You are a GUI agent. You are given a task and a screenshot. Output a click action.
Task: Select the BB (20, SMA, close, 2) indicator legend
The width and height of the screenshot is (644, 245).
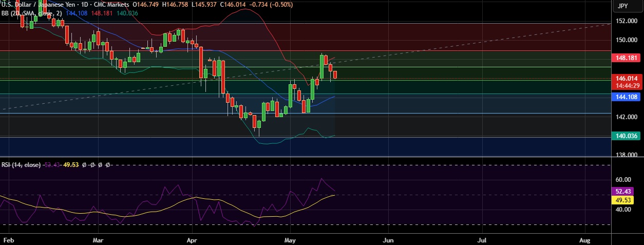point(33,13)
